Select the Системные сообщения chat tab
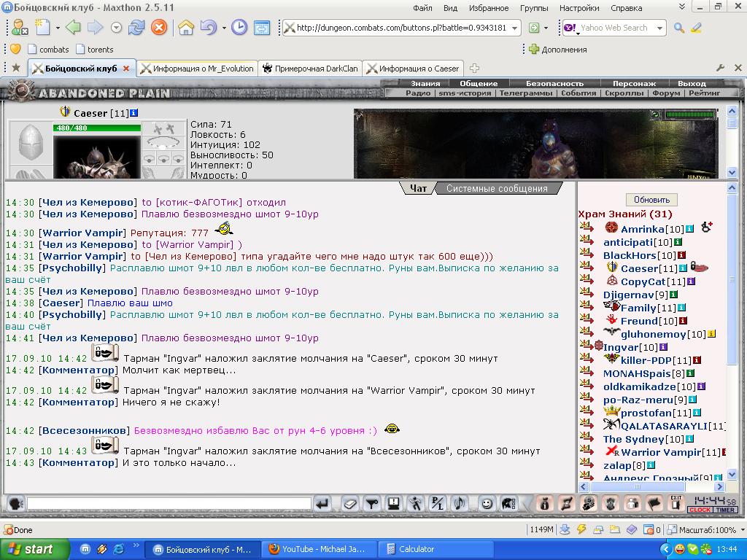 coord(497,189)
